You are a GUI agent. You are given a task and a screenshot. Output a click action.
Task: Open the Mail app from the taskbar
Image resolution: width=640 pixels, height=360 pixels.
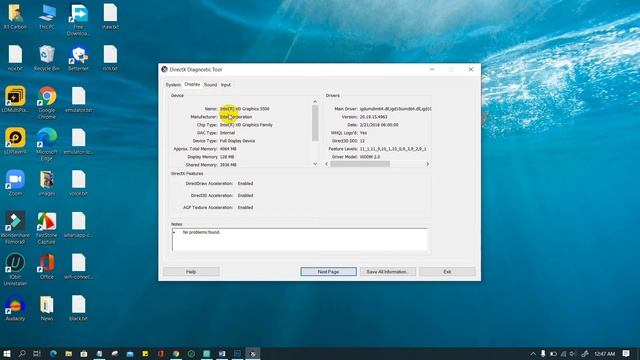[x=130, y=353]
